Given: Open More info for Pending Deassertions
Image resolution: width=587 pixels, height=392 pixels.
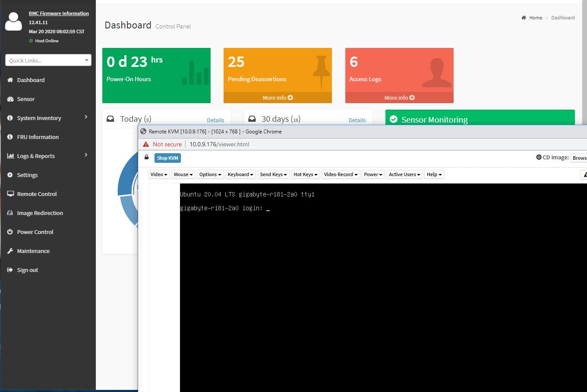Looking at the screenshot, I should tap(278, 98).
